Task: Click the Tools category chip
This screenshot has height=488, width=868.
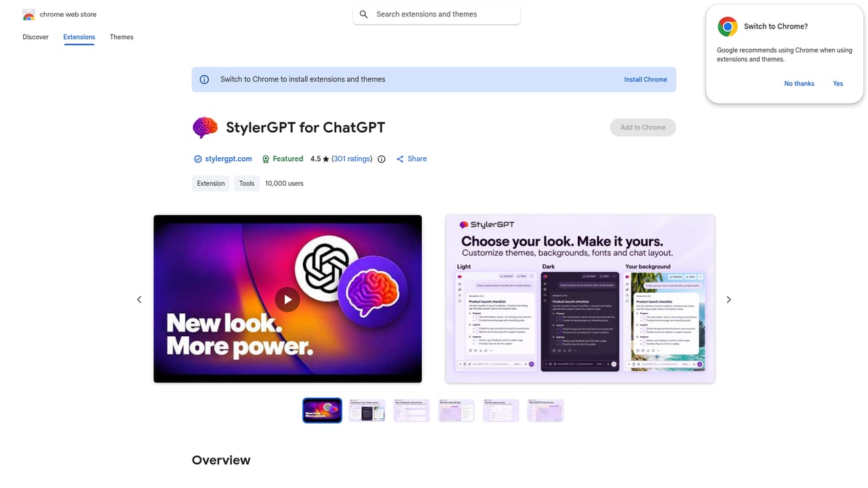Action: (x=247, y=184)
